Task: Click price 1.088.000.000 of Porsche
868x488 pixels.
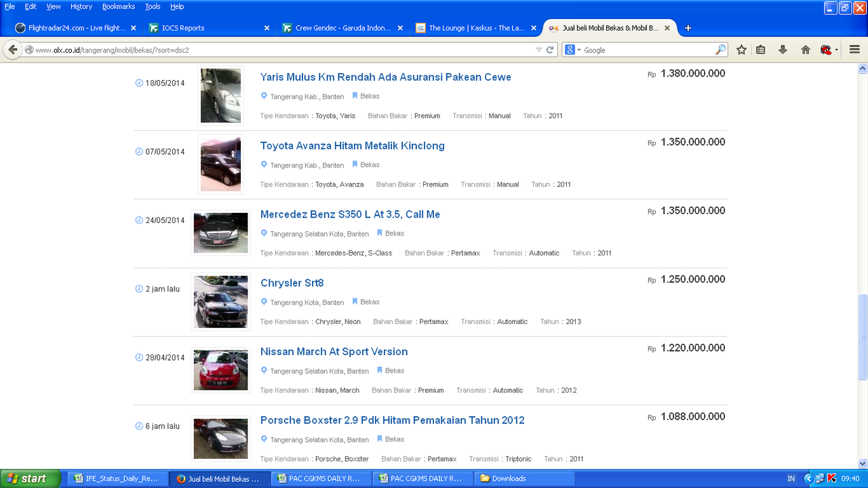Action: pyautogui.click(x=693, y=416)
